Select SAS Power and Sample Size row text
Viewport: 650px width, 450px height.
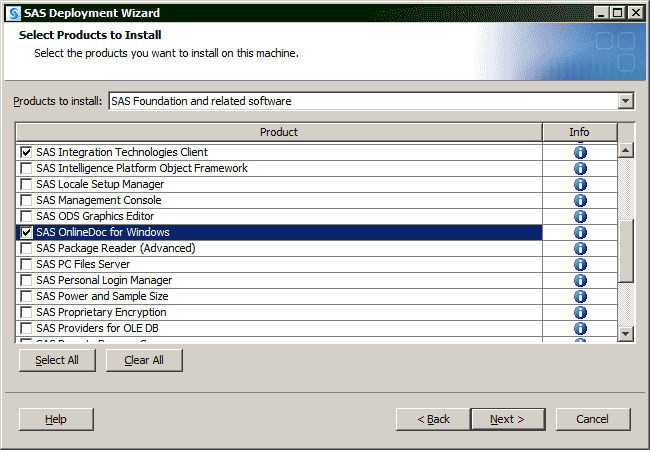click(102, 296)
